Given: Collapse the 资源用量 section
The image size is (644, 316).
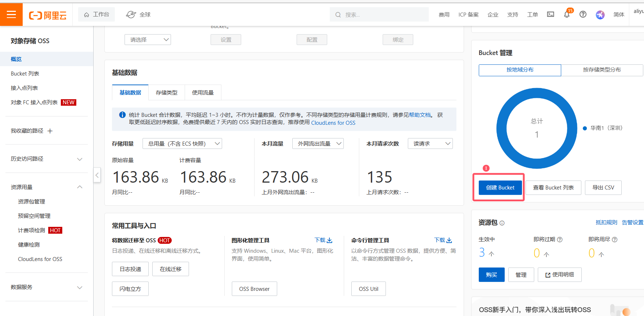Looking at the screenshot, I should click(x=80, y=187).
